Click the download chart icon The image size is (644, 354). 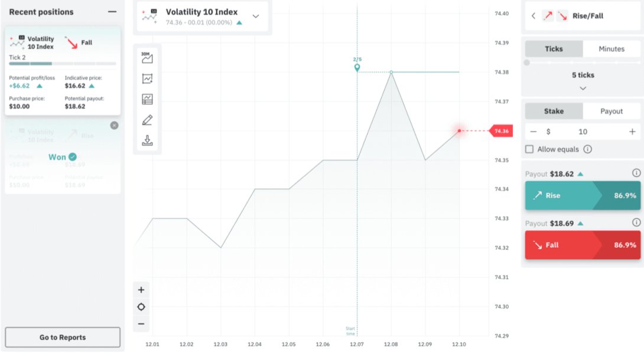[147, 140]
